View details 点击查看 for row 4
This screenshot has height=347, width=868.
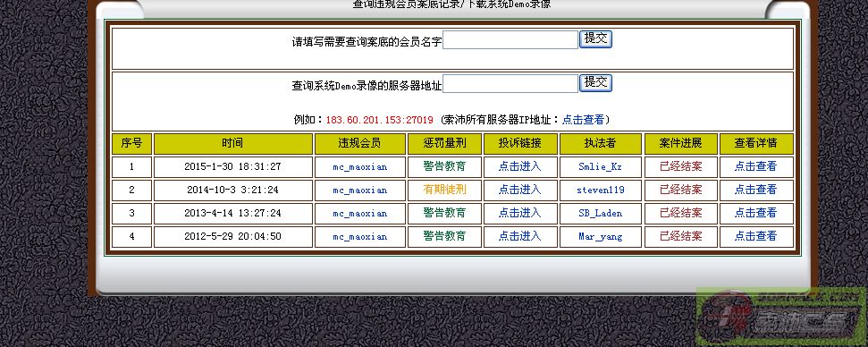[x=755, y=236]
